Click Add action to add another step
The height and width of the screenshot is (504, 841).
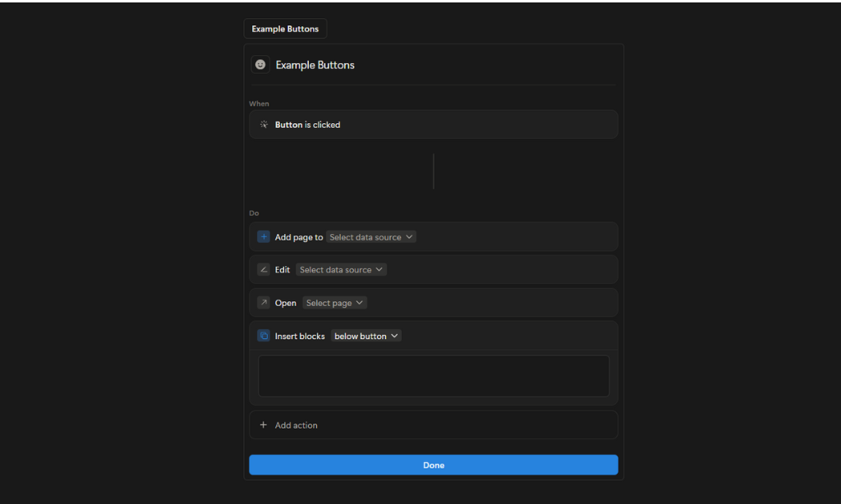pos(296,424)
